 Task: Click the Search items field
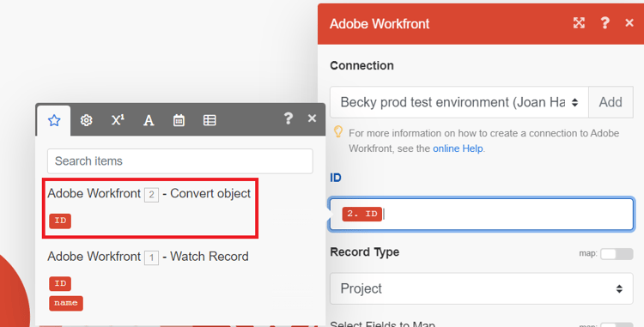180,160
